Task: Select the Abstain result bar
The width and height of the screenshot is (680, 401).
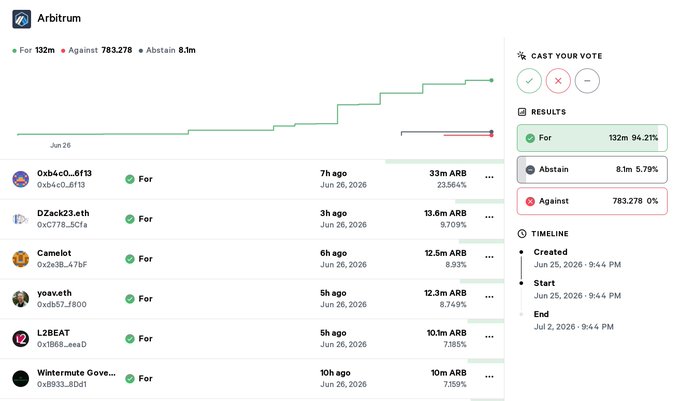Action: (x=592, y=170)
